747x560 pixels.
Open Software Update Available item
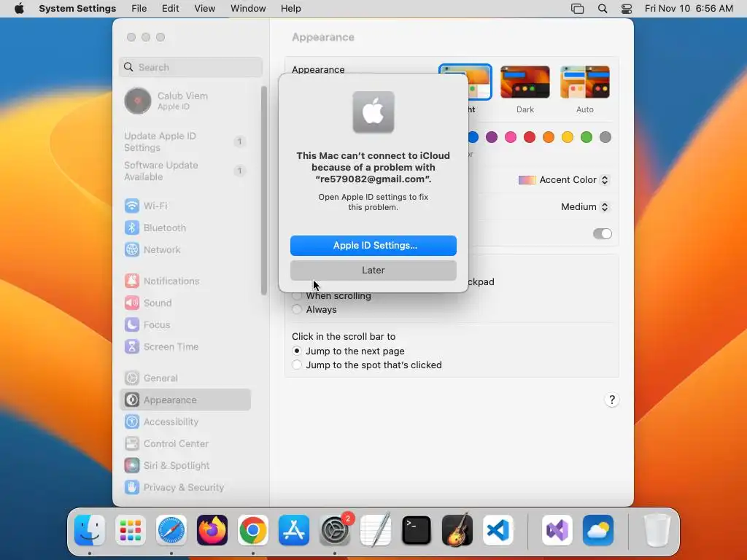186,171
